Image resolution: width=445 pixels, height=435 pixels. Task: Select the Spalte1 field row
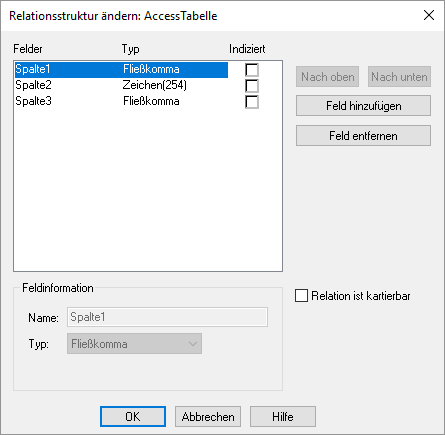coord(121,70)
